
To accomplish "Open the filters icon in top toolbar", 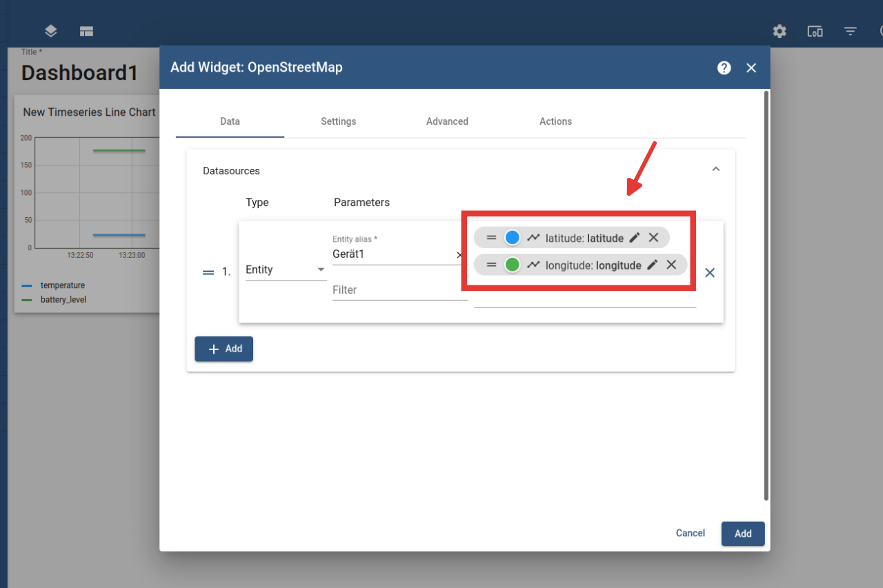I will (851, 31).
